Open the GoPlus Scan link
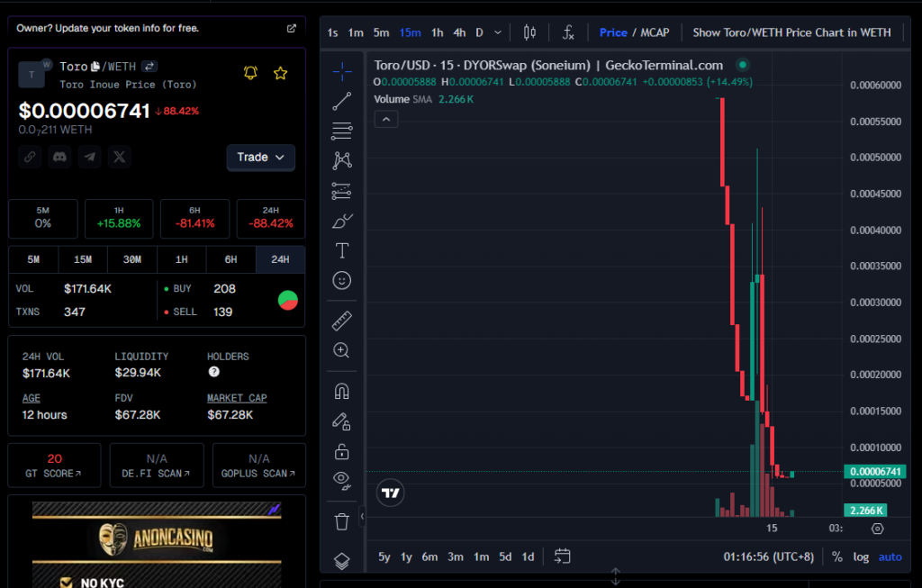Viewport: 922px width, 588px height. (x=258, y=466)
